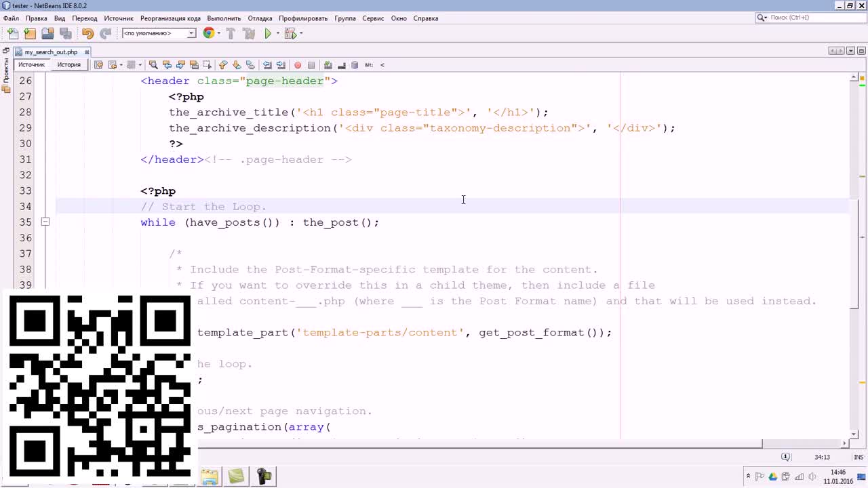This screenshot has height=488, width=868.
Task: Show hidden system tray icons
Action: pyautogui.click(x=748, y=476)
